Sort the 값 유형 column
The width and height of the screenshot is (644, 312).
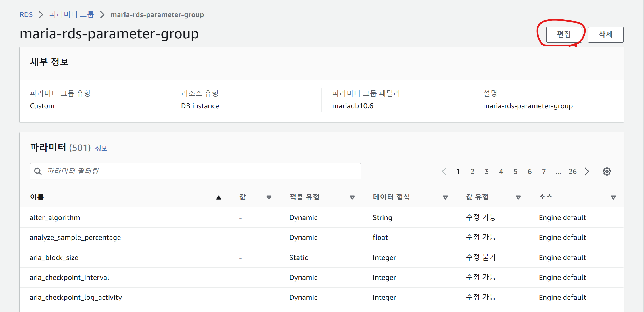(518, 197)
